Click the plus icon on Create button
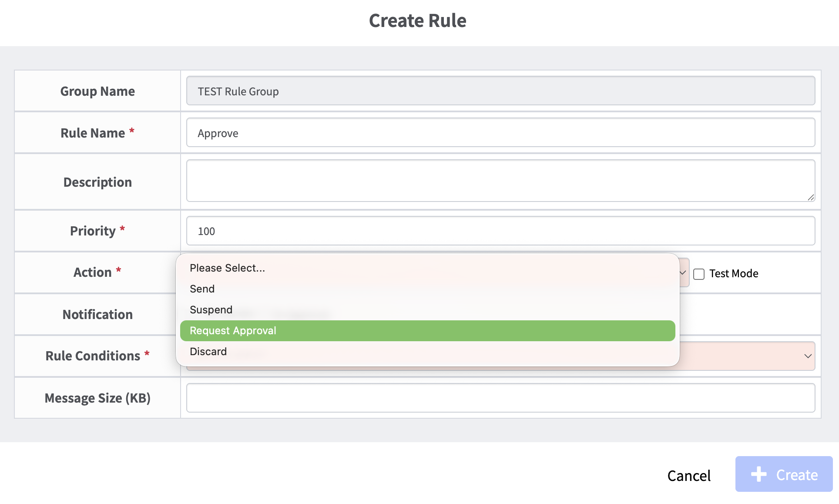Screen dimensions: 839x504 click(759, 474)
